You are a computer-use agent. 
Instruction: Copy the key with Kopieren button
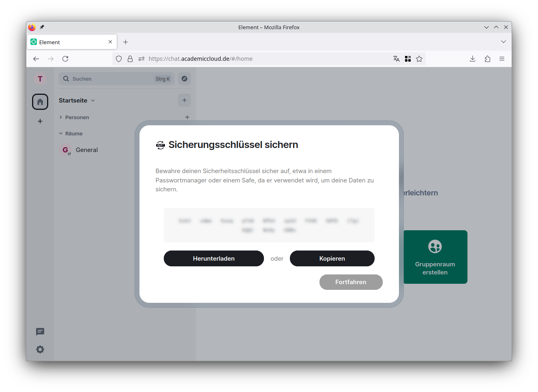point(332,259)
